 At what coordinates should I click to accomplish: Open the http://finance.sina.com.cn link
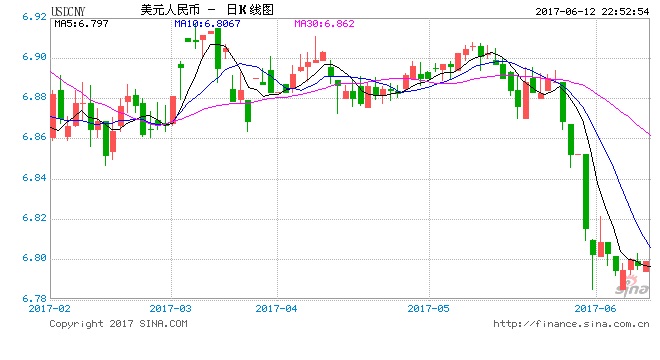571,324
